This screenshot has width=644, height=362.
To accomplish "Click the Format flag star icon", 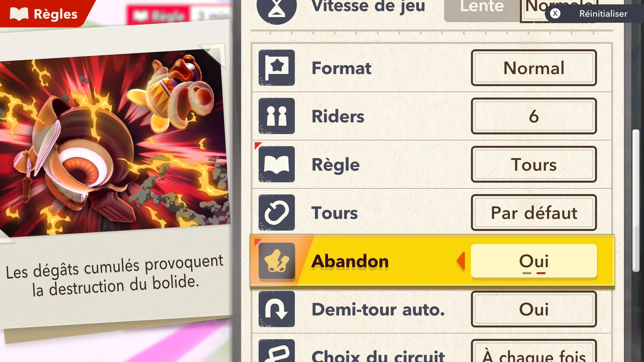I will pos(276,68).
